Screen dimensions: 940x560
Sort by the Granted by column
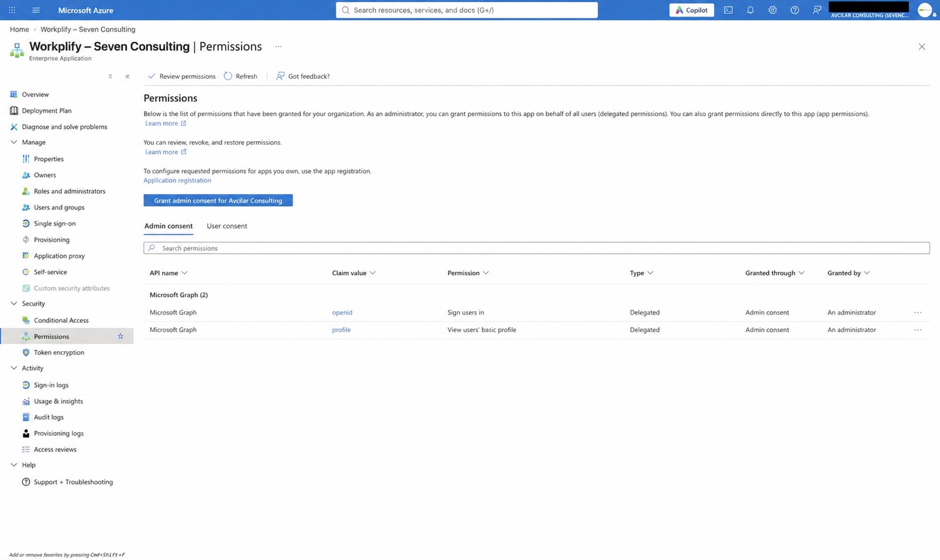click(x=849, y=273)
